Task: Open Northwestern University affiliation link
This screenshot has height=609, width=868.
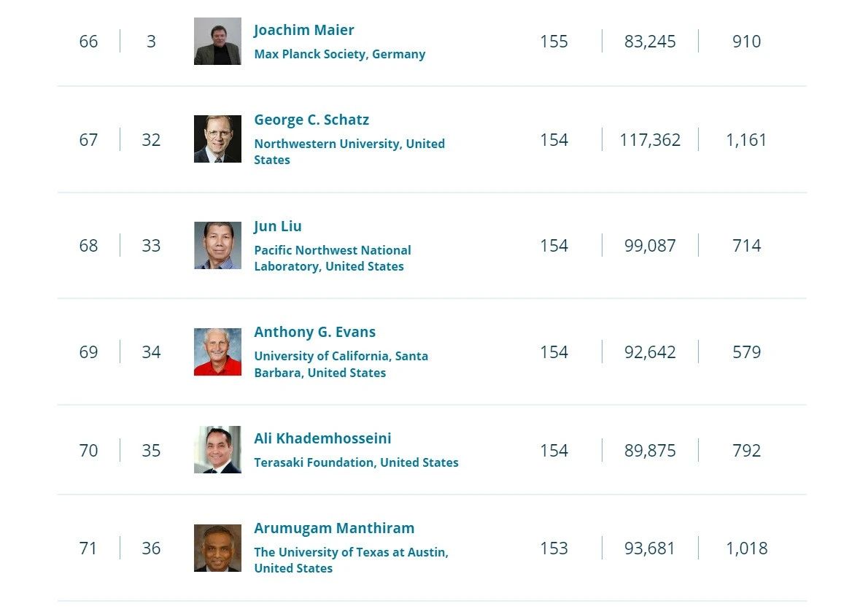Action: 349,152
